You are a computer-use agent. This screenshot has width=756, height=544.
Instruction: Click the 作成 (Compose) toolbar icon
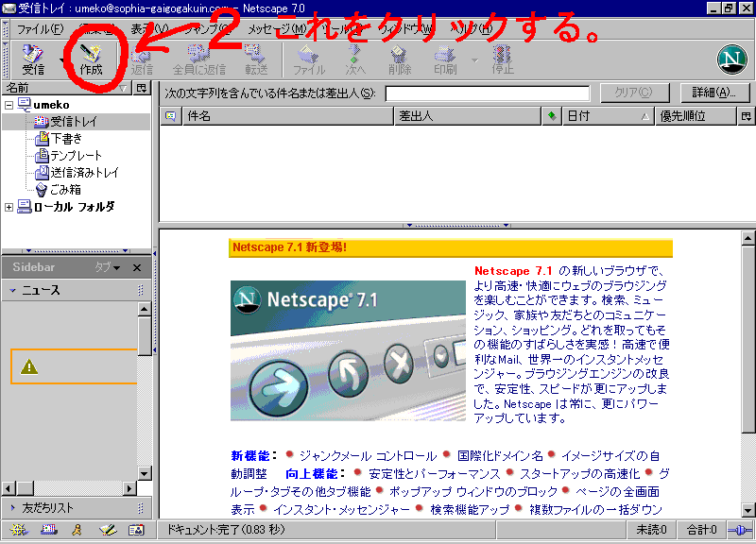click(91, 58)
